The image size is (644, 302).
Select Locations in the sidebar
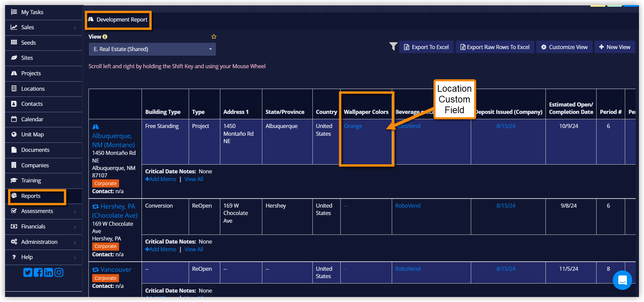click(33, 89)
